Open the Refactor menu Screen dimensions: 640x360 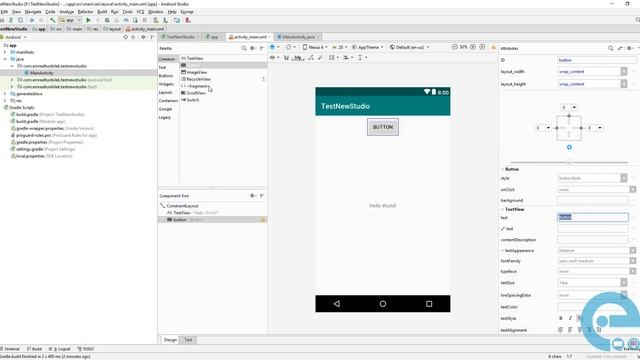[x=85, y=12]
